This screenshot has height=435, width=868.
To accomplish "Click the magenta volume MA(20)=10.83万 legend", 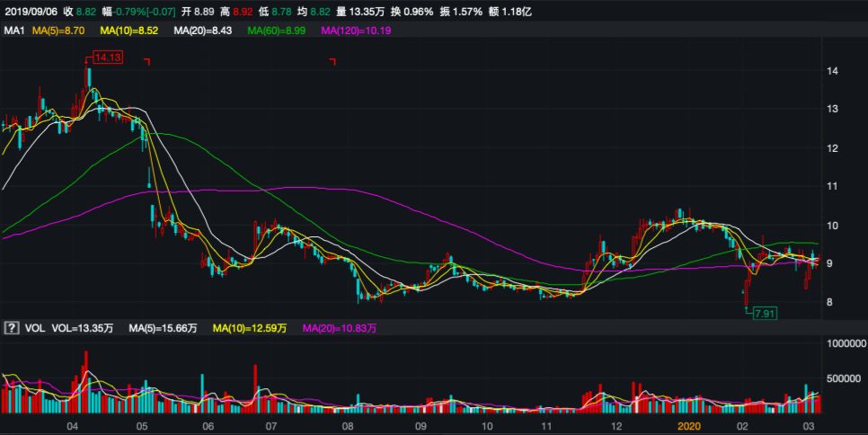I will (341, 329).
